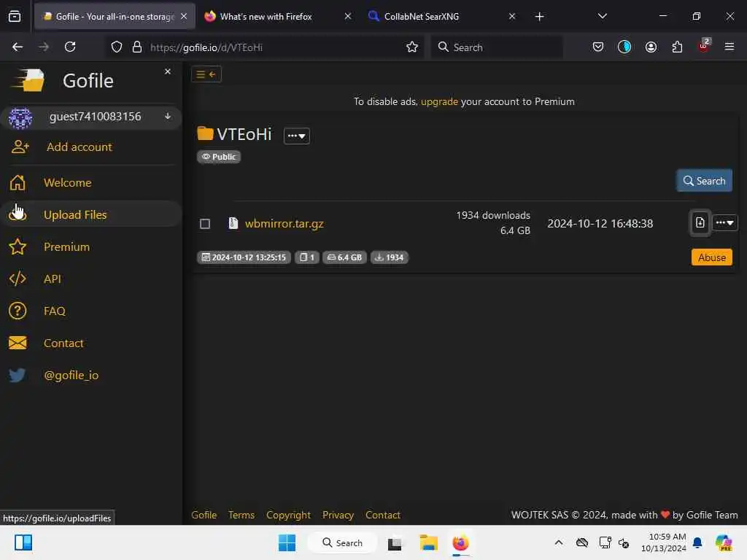Screen dimensions: 747x560
Task: Open the Windows Start menu
Action: (287, 542)
